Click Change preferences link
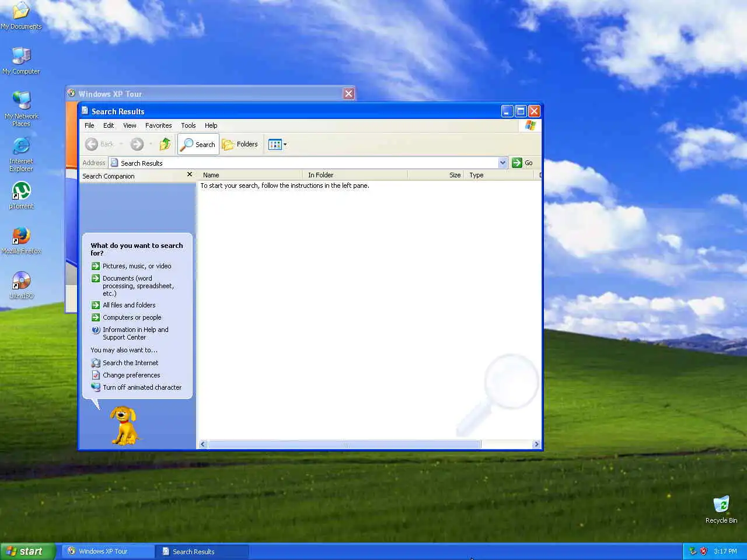Image resolution: width=747 pixels, height=560 pixels. (125, 375)
